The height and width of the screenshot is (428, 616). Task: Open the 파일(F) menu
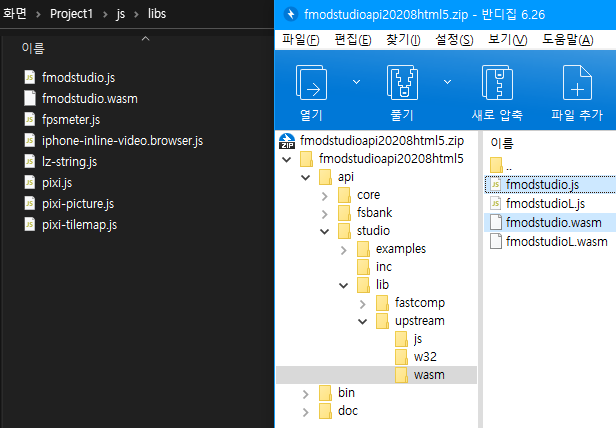pyautogui.click(x=301, y=40)
